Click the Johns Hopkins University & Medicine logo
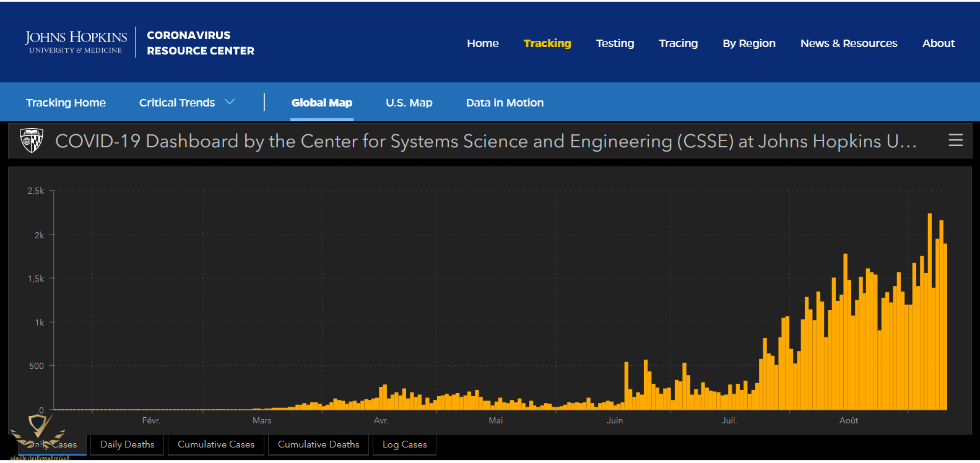980x463 pixels. click(76, 42)
